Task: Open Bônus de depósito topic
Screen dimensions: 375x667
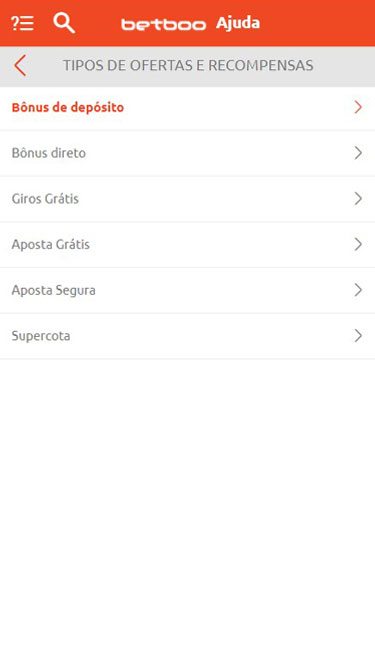Action: tap(188, 108)
